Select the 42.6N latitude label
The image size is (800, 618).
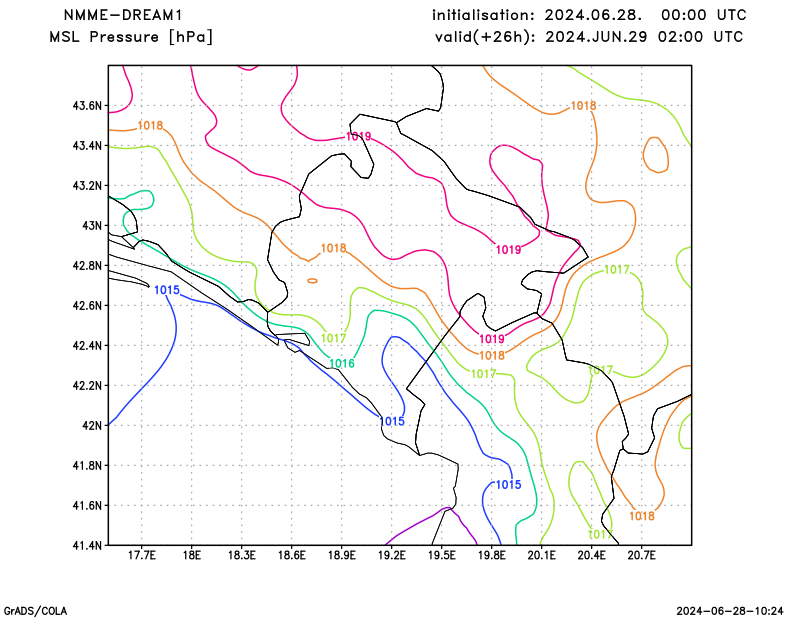click(87, 306)
